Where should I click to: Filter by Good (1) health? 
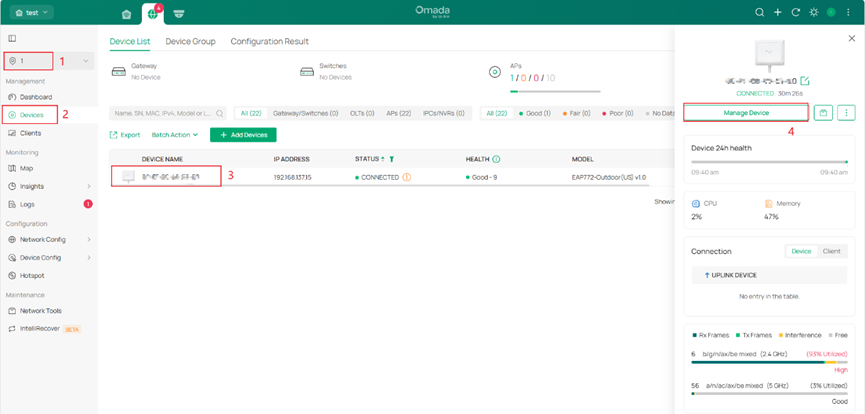(x=535, y=113)
